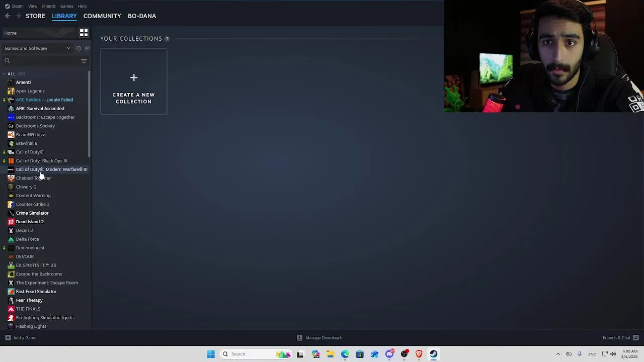Select Backrooms: Escape Together
The width and height of the screenshot is (644, 362).
pyautogui.click(x=46, y=117)
